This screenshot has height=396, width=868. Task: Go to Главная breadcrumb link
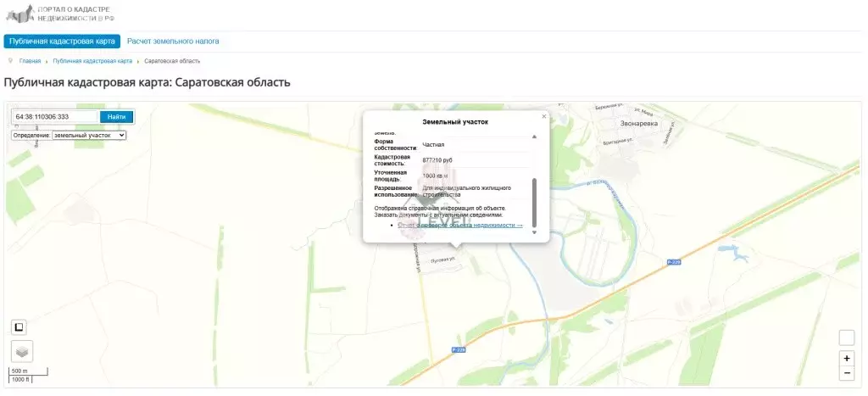(x=31, y=61)
